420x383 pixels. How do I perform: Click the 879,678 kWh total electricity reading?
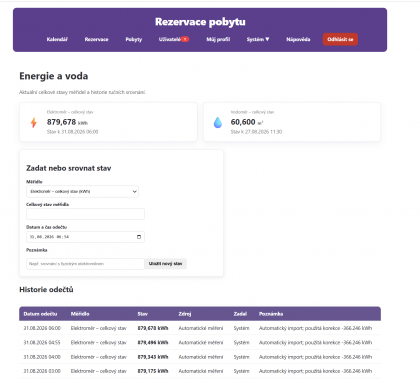tap(67, 122)
